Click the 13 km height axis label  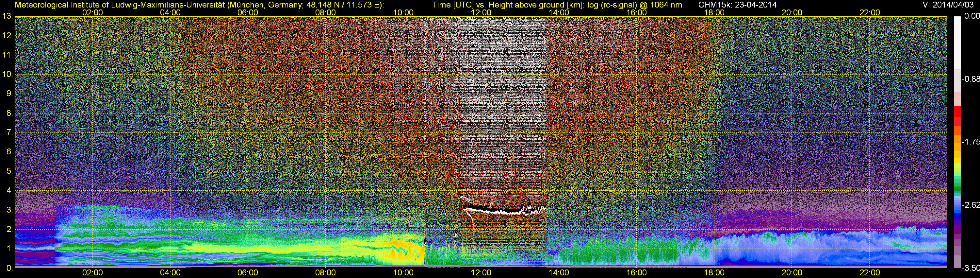point(7,16)
